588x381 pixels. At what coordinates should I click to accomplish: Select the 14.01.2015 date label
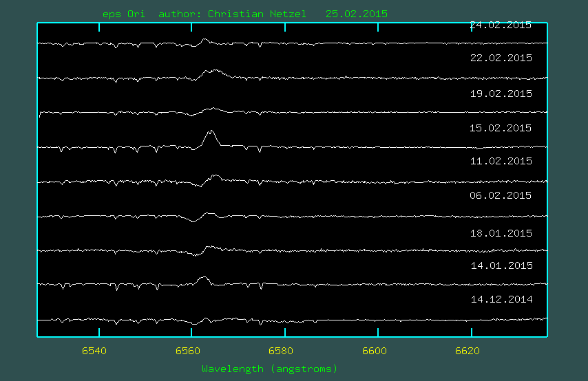click(x=501, y=265)
